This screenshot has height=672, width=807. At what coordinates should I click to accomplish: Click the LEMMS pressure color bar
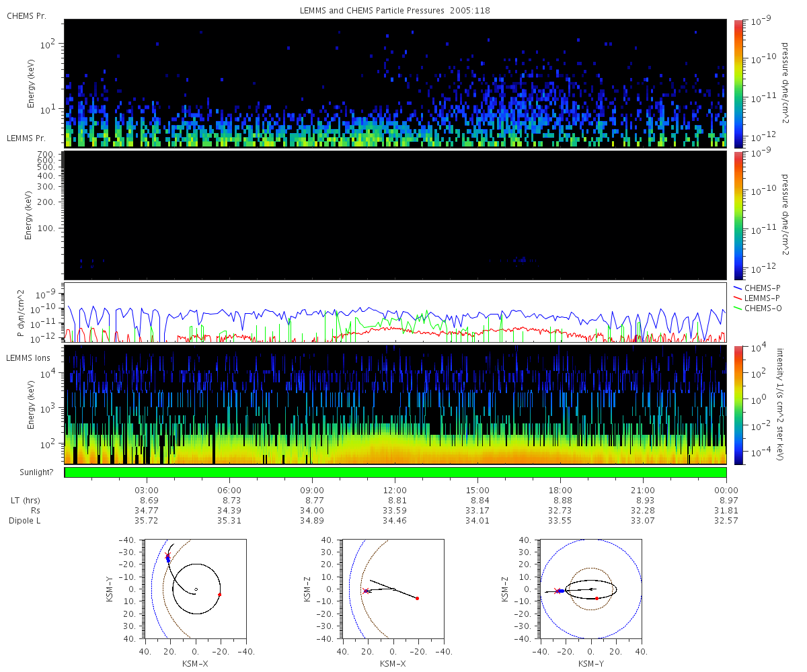click(738, 215)
